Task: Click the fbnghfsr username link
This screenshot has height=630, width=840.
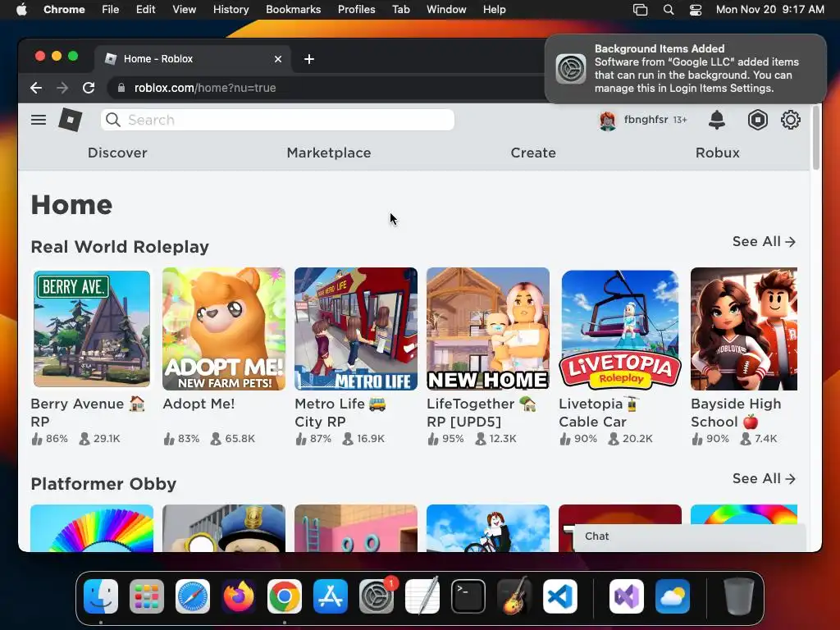Action: (646, 120)
